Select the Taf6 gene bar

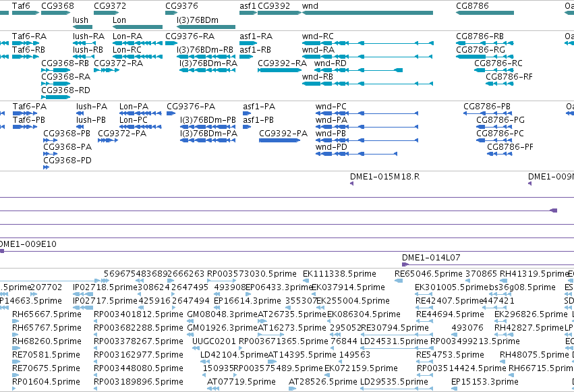25,13
